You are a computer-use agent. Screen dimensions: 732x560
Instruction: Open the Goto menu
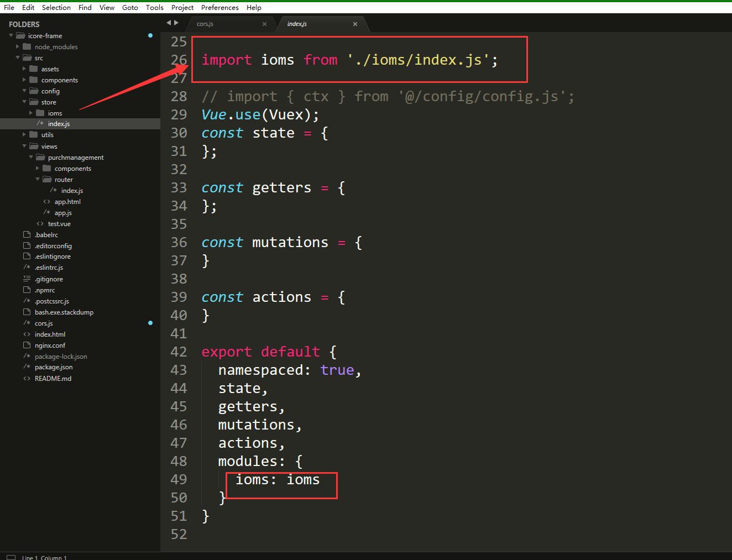click(x=130, y=8)
